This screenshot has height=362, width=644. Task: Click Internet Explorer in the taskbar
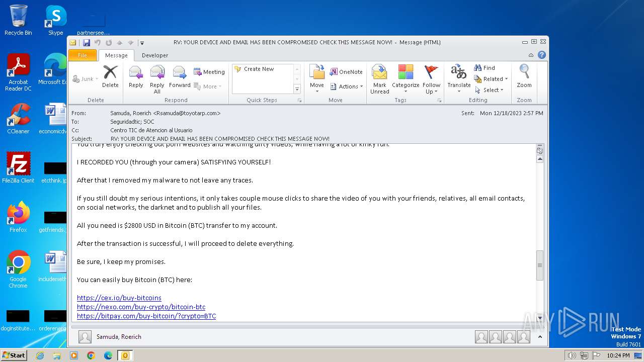pos(40,355)
